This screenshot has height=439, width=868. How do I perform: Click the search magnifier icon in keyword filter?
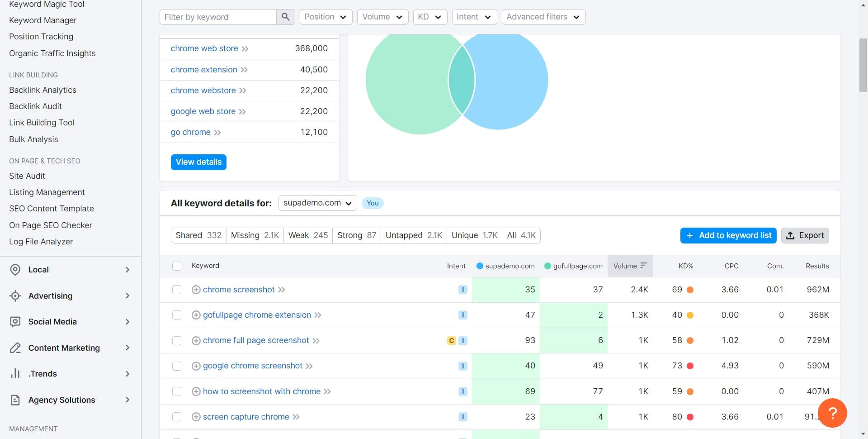(x=285, y=17)
